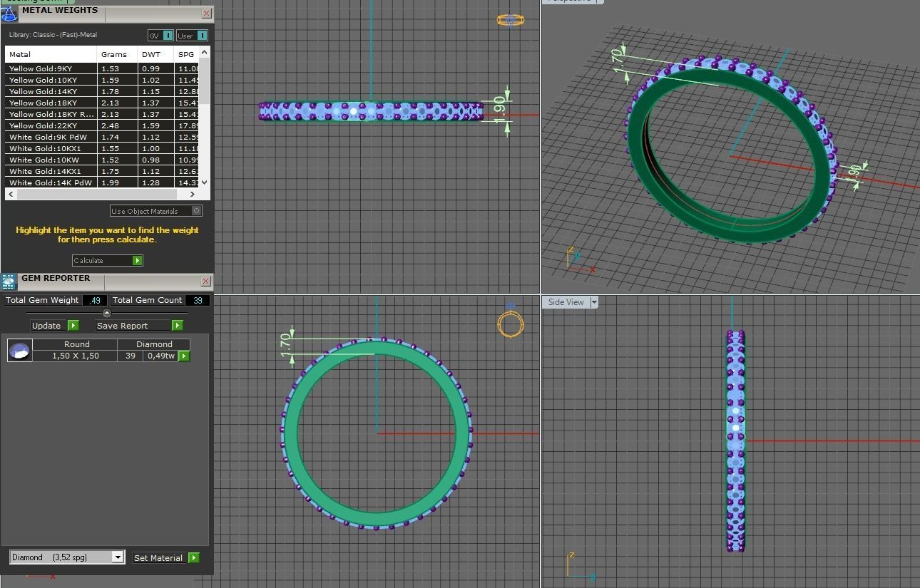Viewport: 920px width, 588px height.
Task: Click the orange ring view icon in top viewport
Action: click(x=511, y=20)
